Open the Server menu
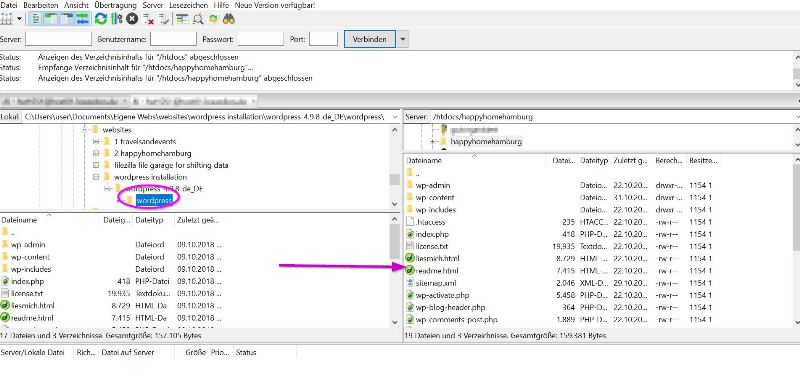The image size is (800, 383). point(153,5)
